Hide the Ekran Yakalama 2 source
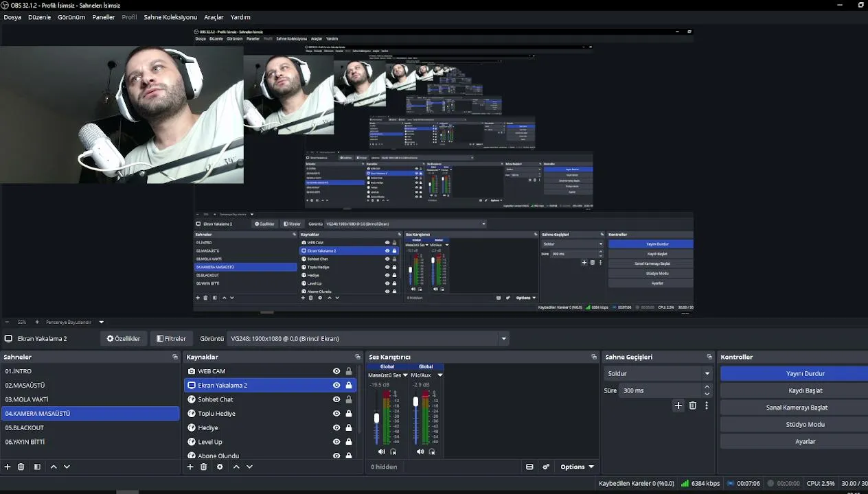 336,385
